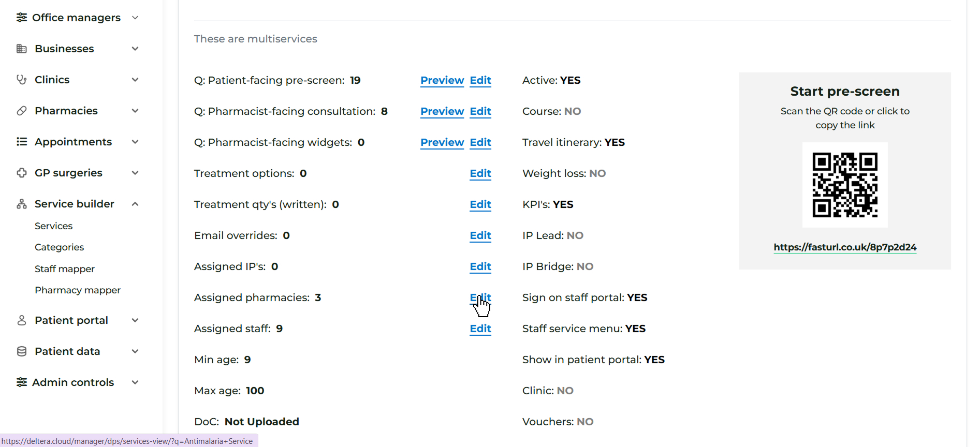The image size is (980, 447).
Task: Click the GP surgeries cross icon
Action: point(22,173)
